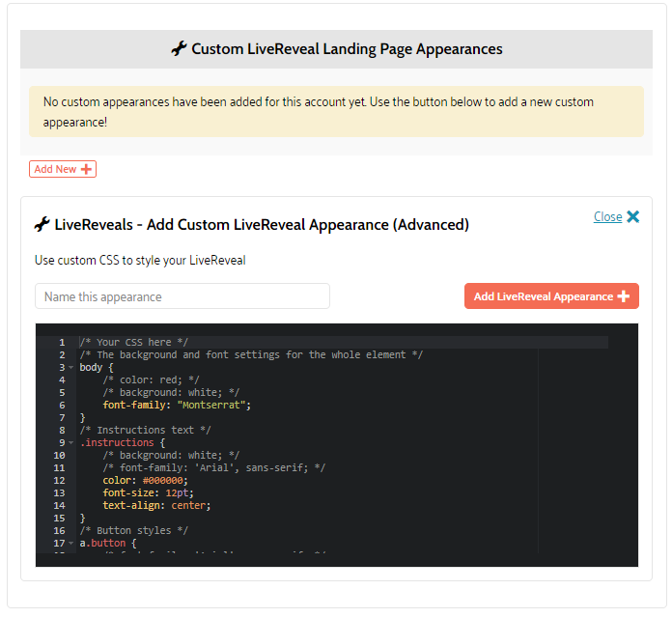Fold the a.button rule at line 17
This screenshot has width=672, height=618.
click(71, 544)
